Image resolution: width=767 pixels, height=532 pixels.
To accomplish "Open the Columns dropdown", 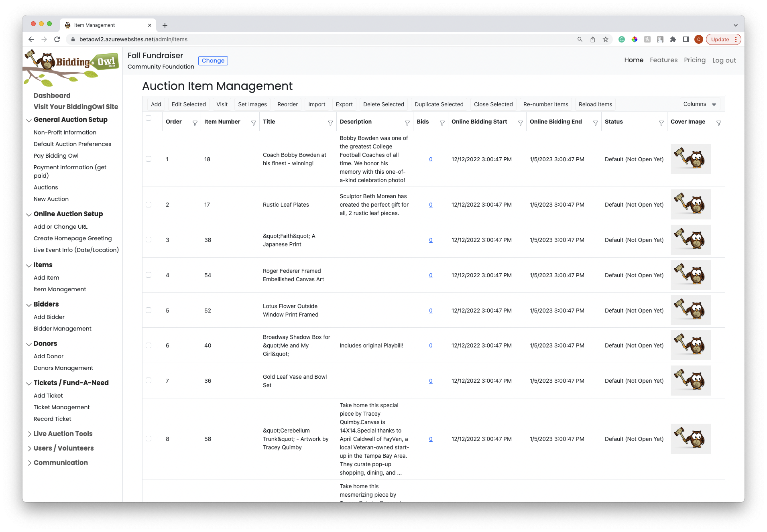I will [699, 104].
